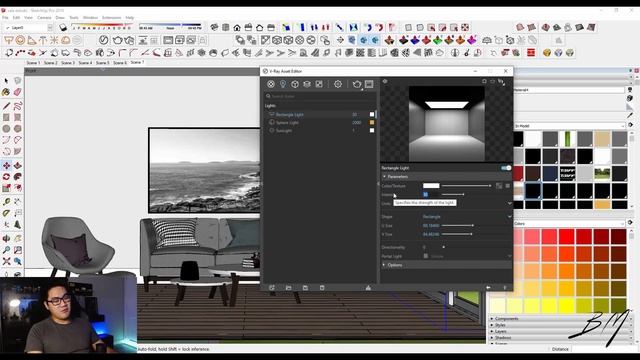Collapse the Parameters section
The image size is (640, 360).
(x=384, y=177)
